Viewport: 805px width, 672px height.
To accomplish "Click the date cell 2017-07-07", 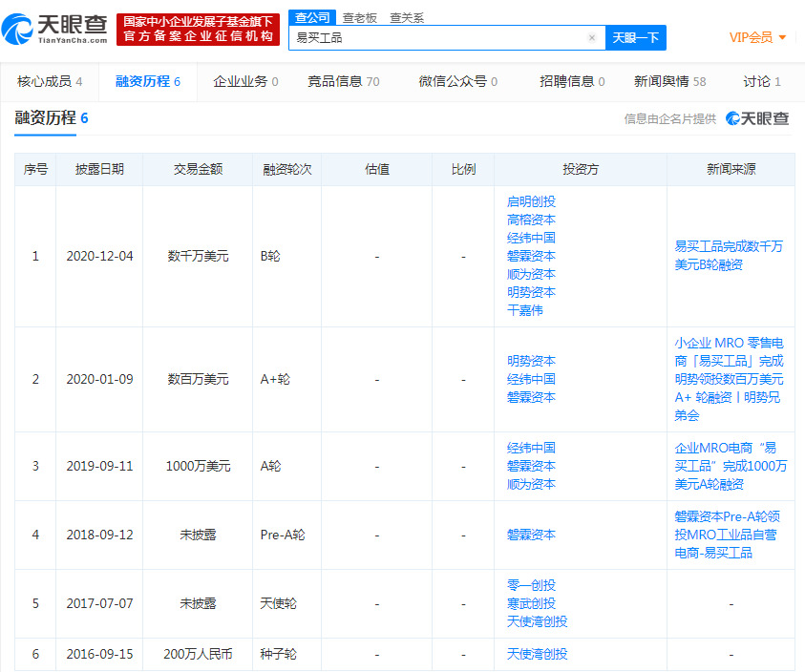I will pyautogui.click(x=99, y=603).
